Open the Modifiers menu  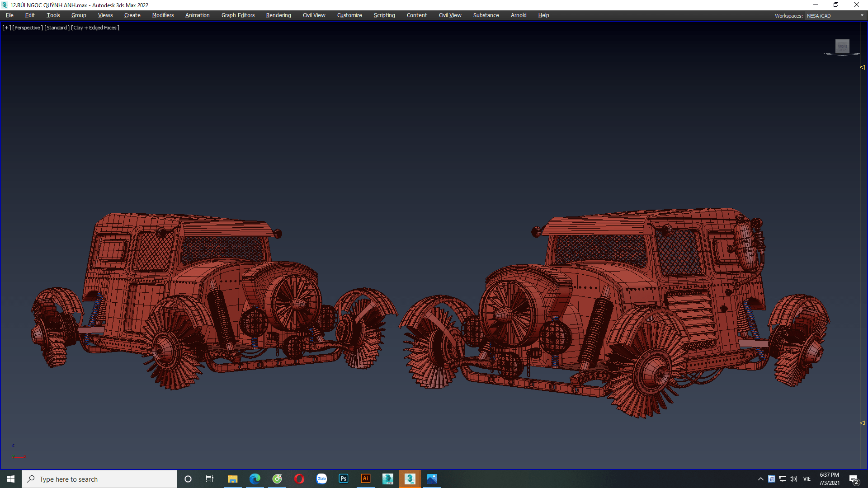(x=163, y=15)
